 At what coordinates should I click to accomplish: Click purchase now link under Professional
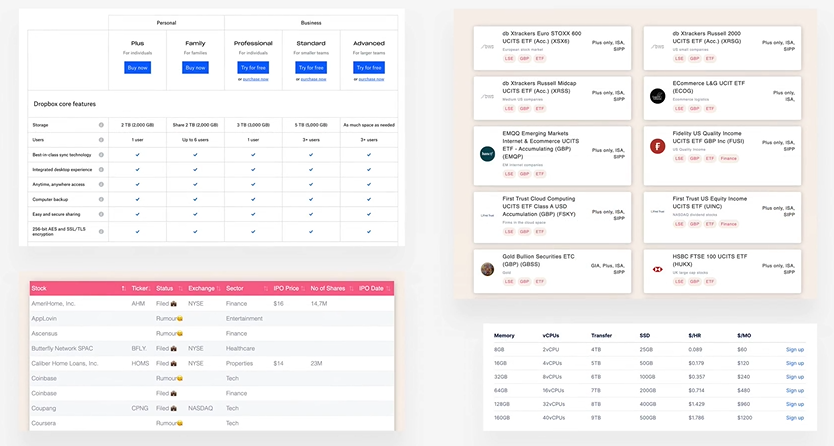(x=256, y=79)
